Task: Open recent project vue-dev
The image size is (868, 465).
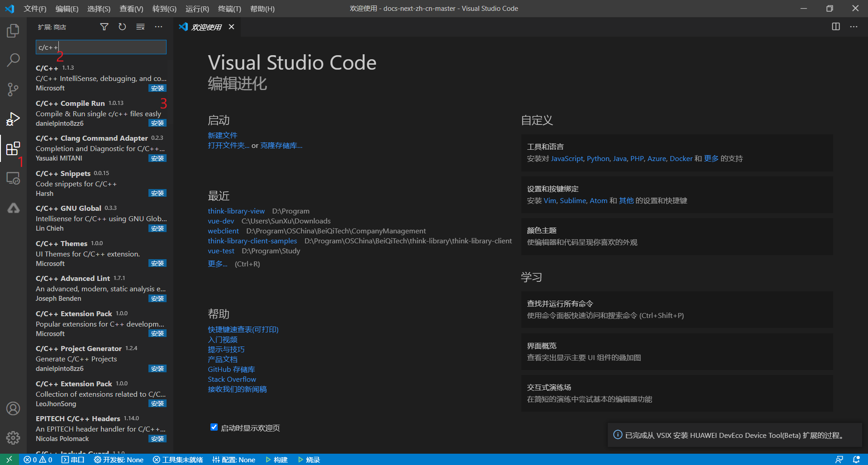Action: tap(221, 221)
